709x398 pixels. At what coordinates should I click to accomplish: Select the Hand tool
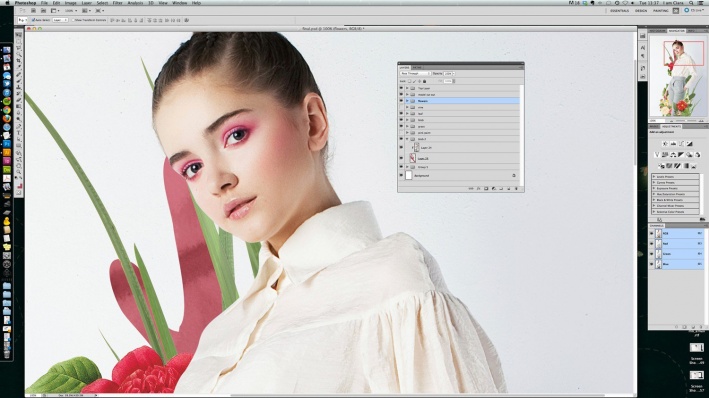coord(19,166)
